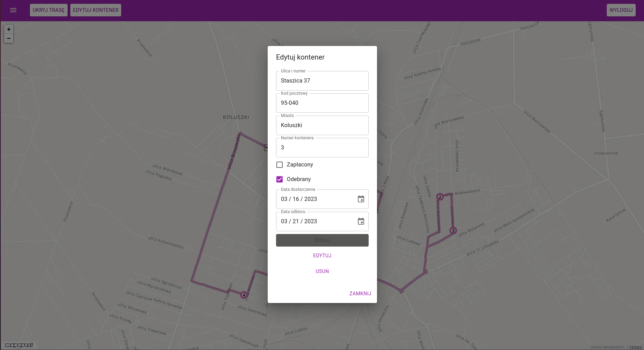The width and height of the screenshot is (644, 350).
Task: Zoom in on the map
Action: click(x=9, y=29)
